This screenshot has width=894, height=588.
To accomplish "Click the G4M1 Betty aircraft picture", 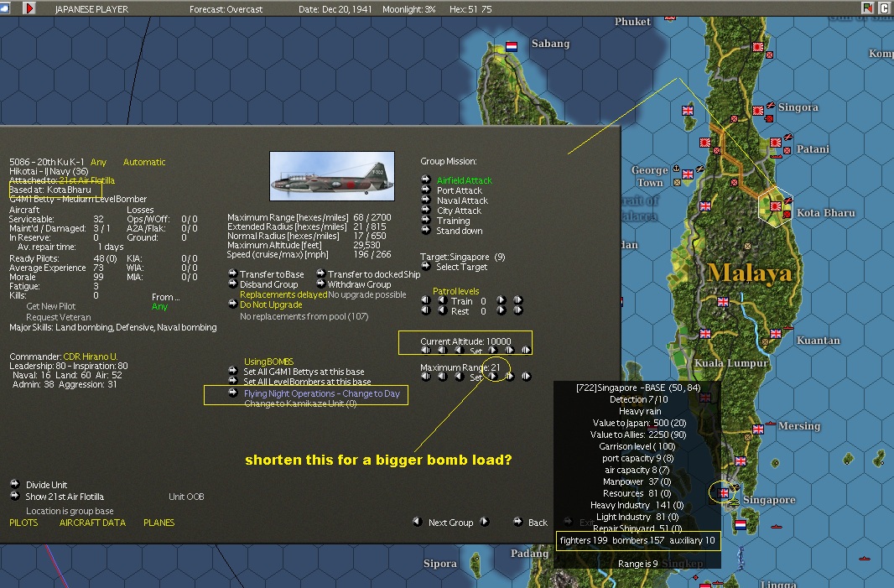I will coord(332,176).
